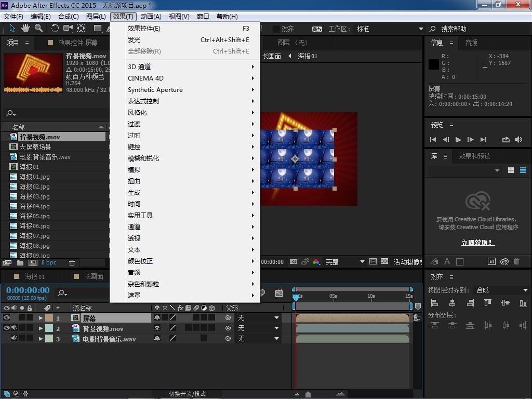The width and height of the screenshot is (532, 399).
Task: Open the 将图层对齐到 合成 dropdown
Action: click(501, 290)
